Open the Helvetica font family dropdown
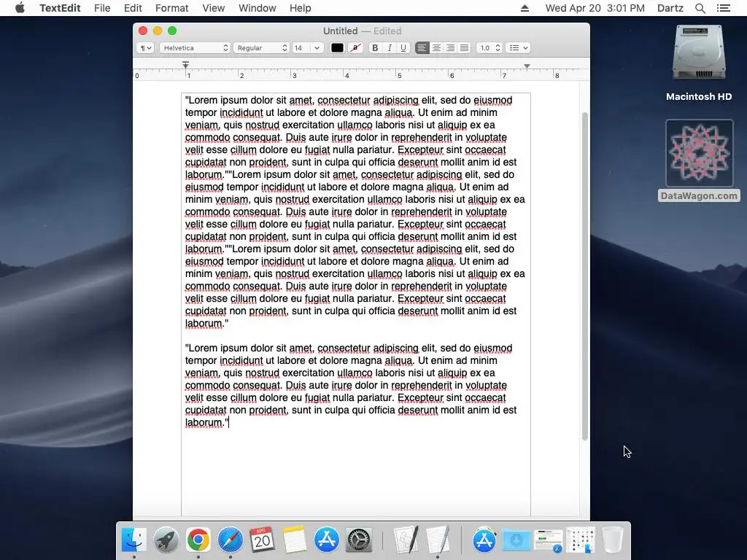 tap(195, 47)
